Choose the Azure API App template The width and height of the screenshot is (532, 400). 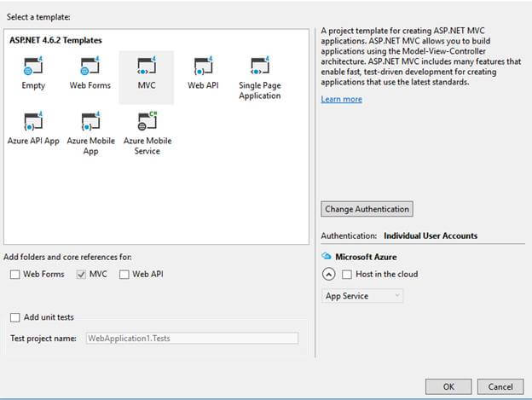click(x=33, y=122)
